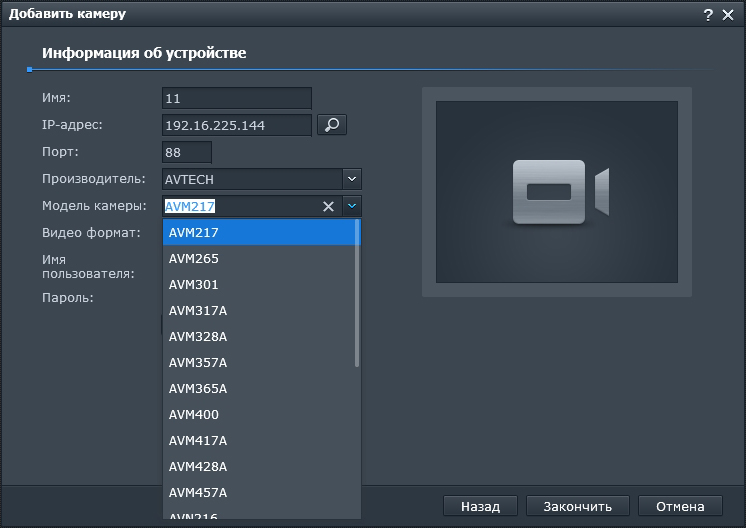The height and width of the screenshot is (528, 746).
Task: Focus the Порт input field
Action: (x=186, y=152)
